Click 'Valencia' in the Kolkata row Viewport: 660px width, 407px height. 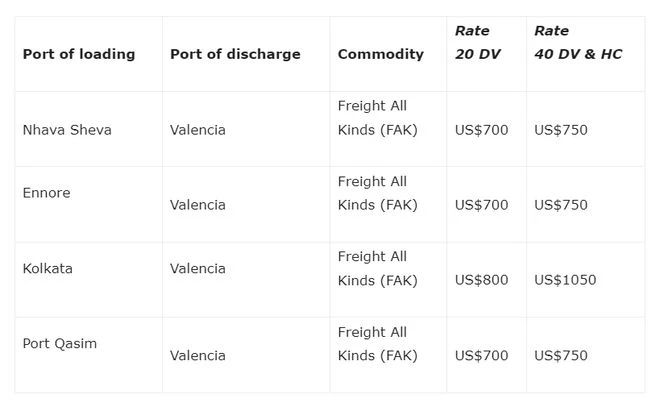198,268
